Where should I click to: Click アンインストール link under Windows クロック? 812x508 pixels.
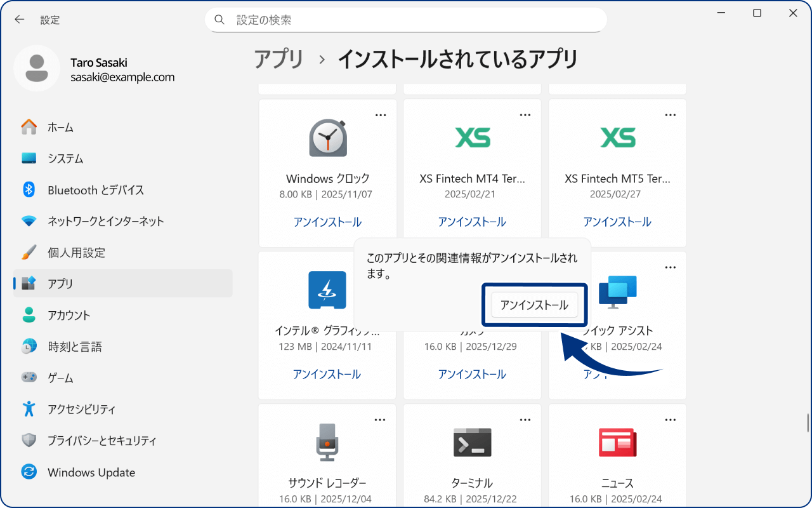tap(327, 222)
